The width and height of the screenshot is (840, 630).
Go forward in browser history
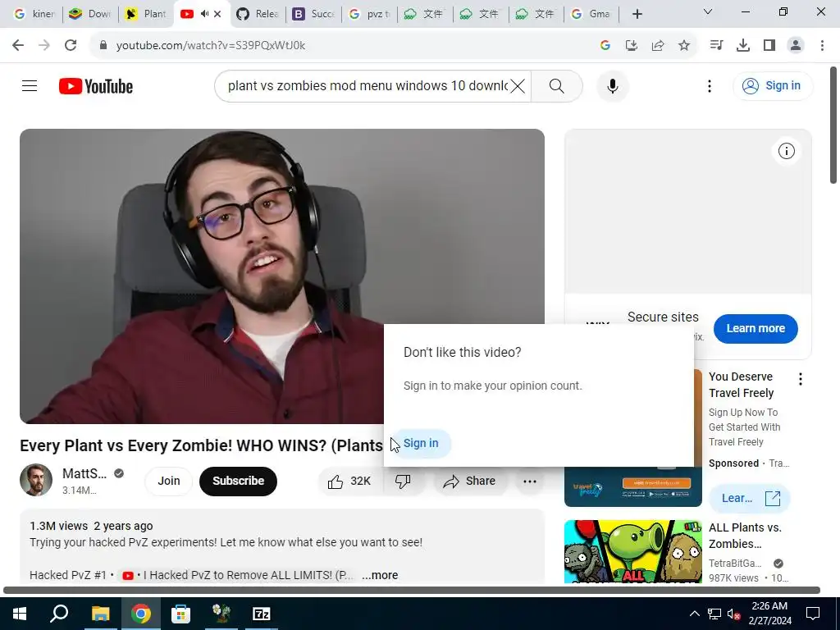coord(44,45)
